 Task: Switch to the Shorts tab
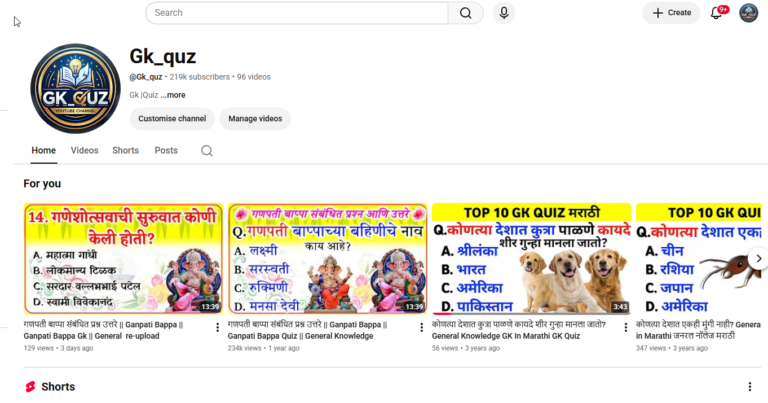[x=125, y=150]
